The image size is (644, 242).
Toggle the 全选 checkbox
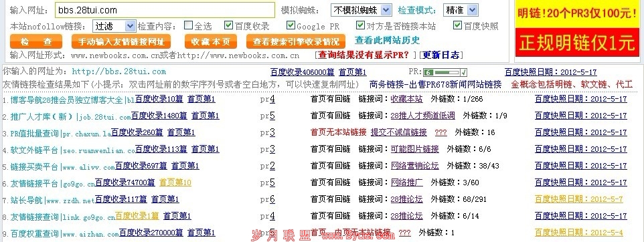(x=188, y=25)
